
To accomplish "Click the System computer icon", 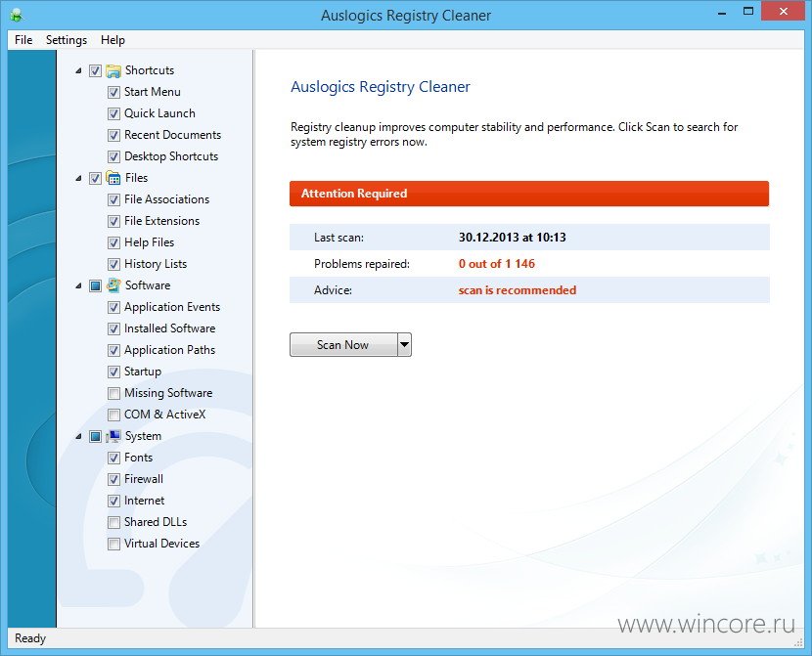I will [x=113, y=436].
